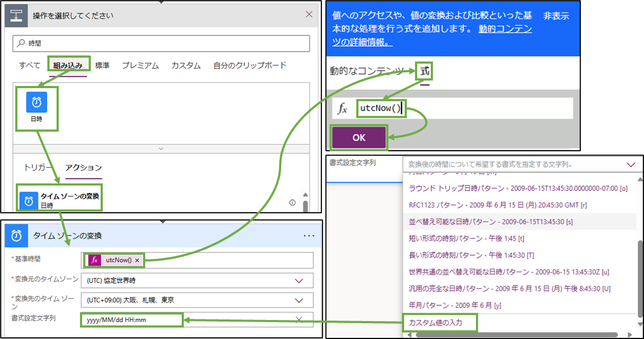Select the 組み込み tab
The height and width of the screenshot is (339, 644).
click(68, 65)
